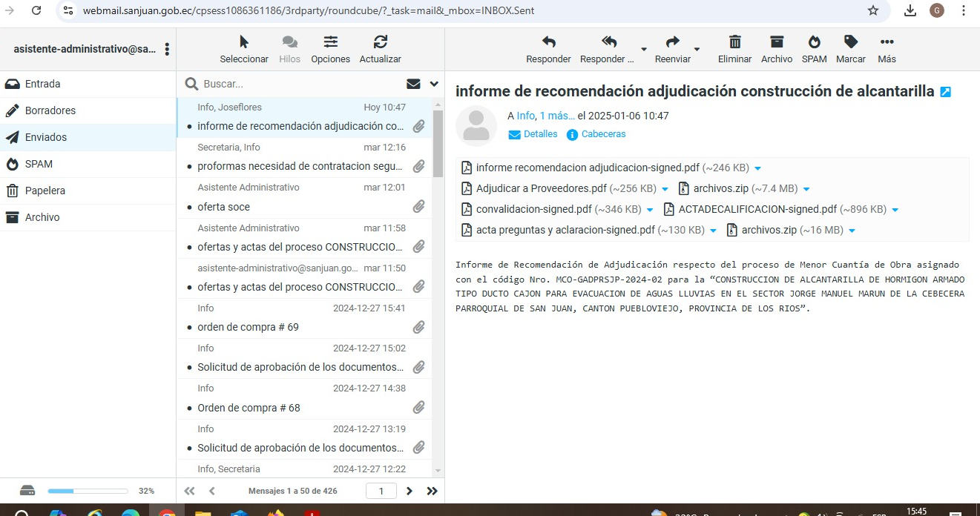Open the Entrada inbox folder
Image resolution: width=980 pixels, height=516 pixels.
(42, 84)
